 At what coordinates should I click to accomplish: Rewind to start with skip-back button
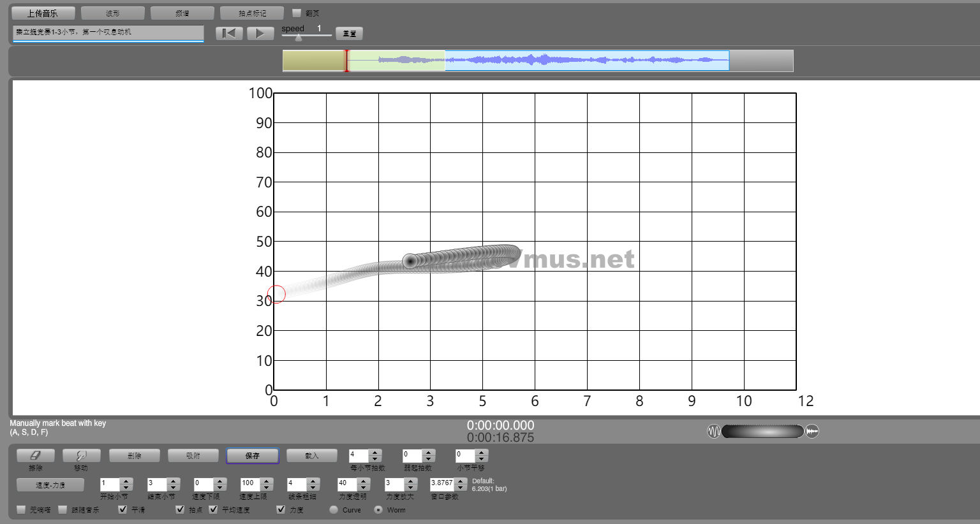tap(229, 34)
